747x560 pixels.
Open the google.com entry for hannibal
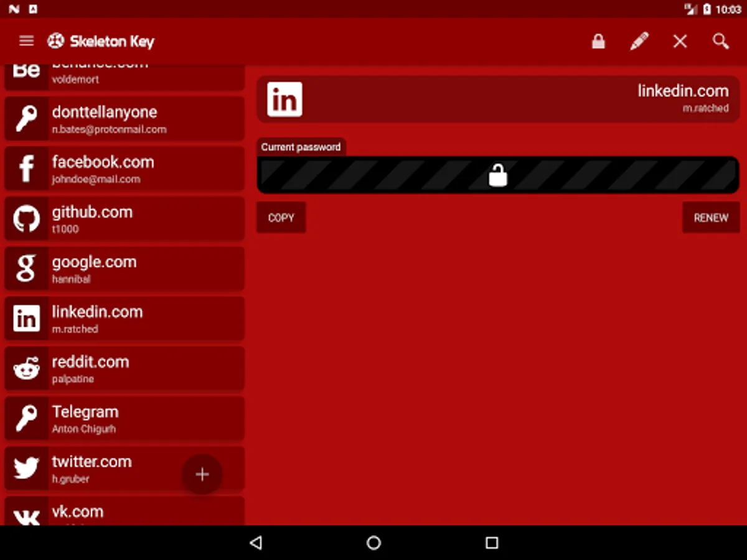point(125,268)
